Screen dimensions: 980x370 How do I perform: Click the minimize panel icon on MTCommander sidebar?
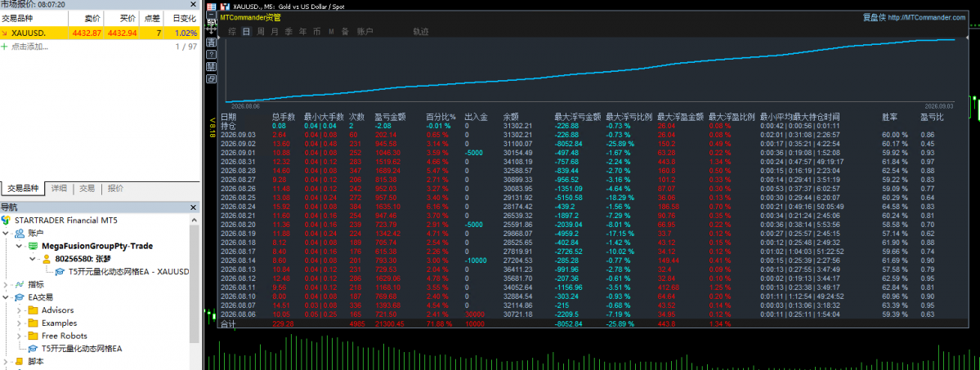(211, 13)
